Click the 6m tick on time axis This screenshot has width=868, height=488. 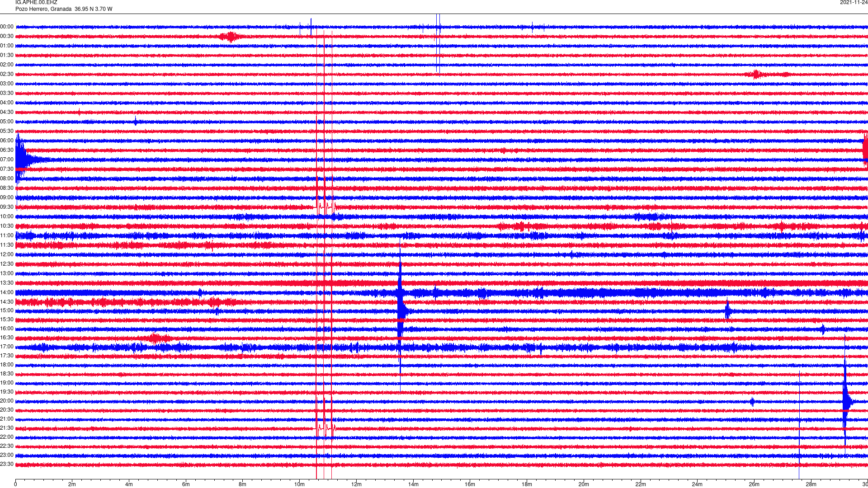(186, 484)
